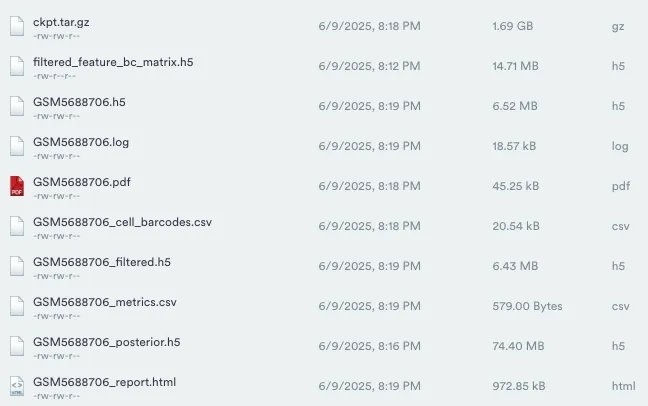Screen dimensions: 648x406
Task: Select the GSM5688706_filtered.h5 file icon
Action: pyautogui.click(x=17, y=266)
